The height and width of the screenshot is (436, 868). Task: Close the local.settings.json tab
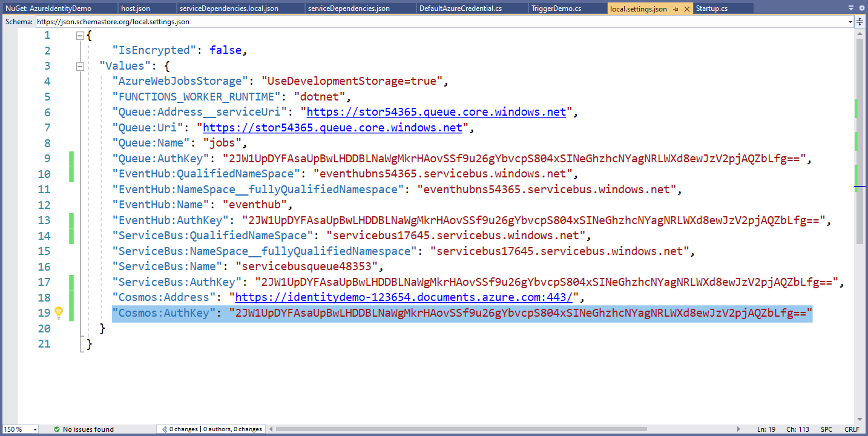click(686, 8)
